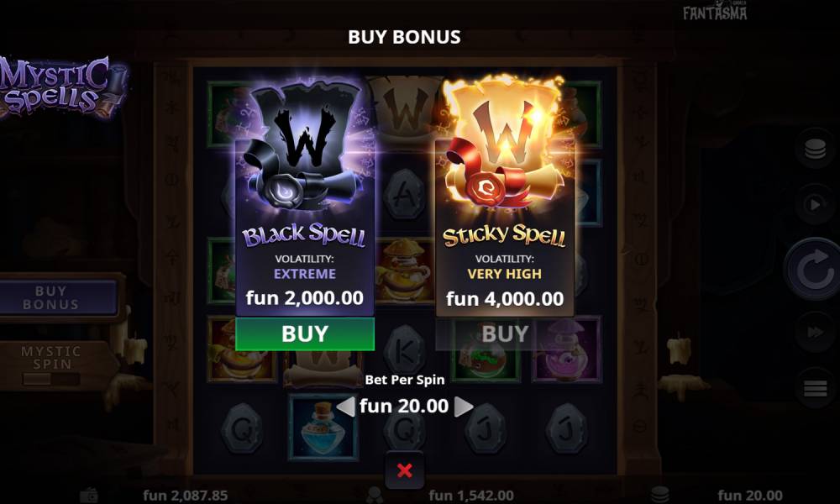The image size is (840, 504).
Task: Click the main spin button
Action: [x=815, y=269]
